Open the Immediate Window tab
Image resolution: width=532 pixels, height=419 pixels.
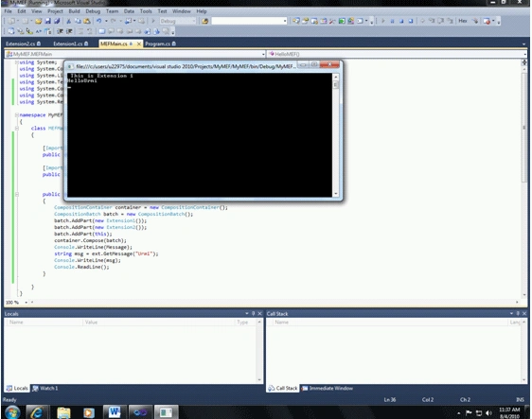pyautogui.click(x=328, y=388)
